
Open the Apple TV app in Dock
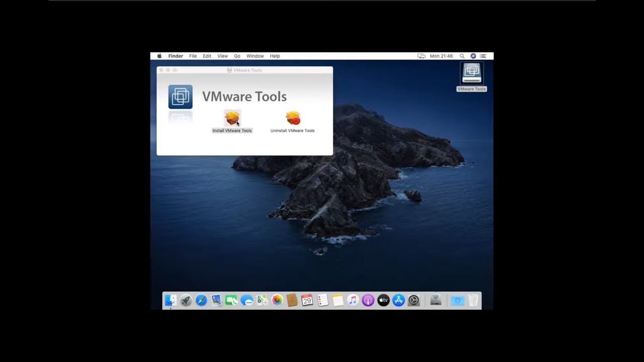point(383,300)
